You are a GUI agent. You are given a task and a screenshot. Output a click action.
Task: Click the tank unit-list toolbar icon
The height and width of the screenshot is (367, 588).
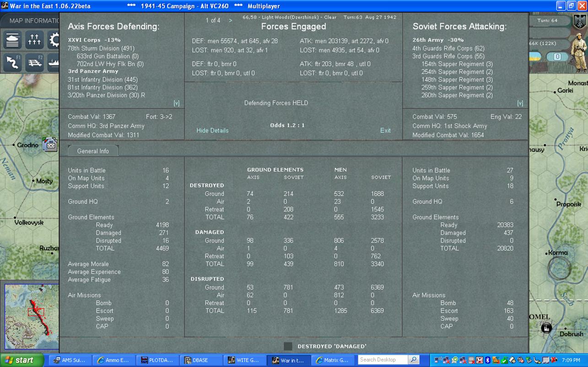(x=13, y=40)
